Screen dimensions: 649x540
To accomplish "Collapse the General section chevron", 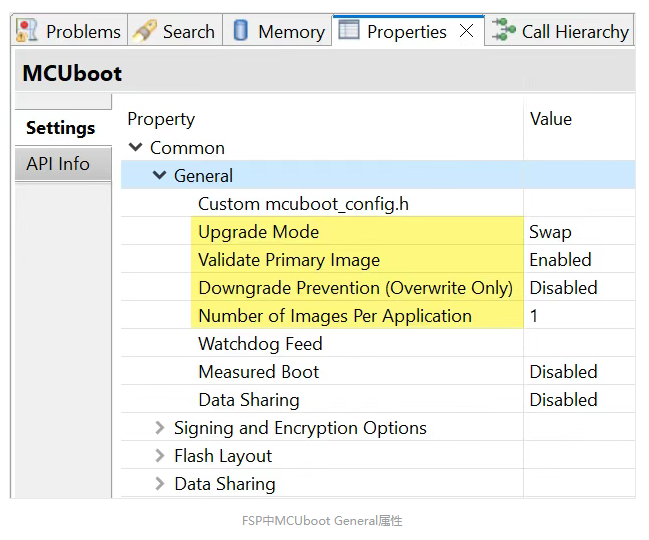I will [x=160, y=175].
